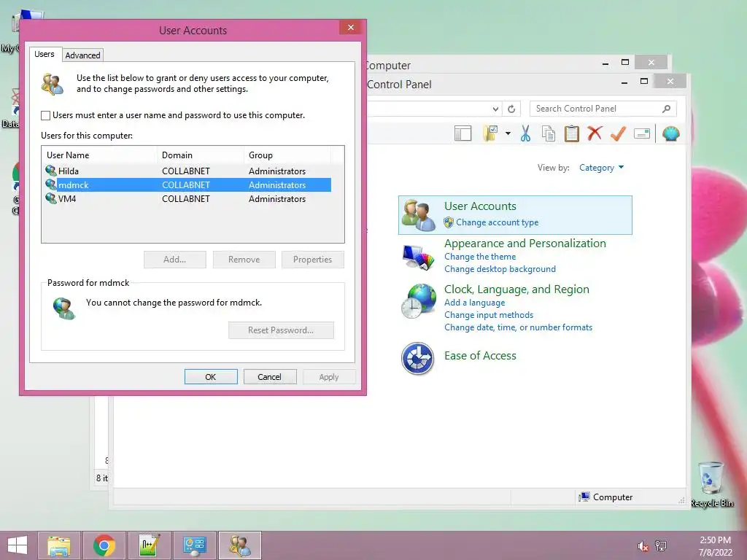
Task: Open the Ease of Access icon
Action: pyautogui.click(x=418, y=359)
